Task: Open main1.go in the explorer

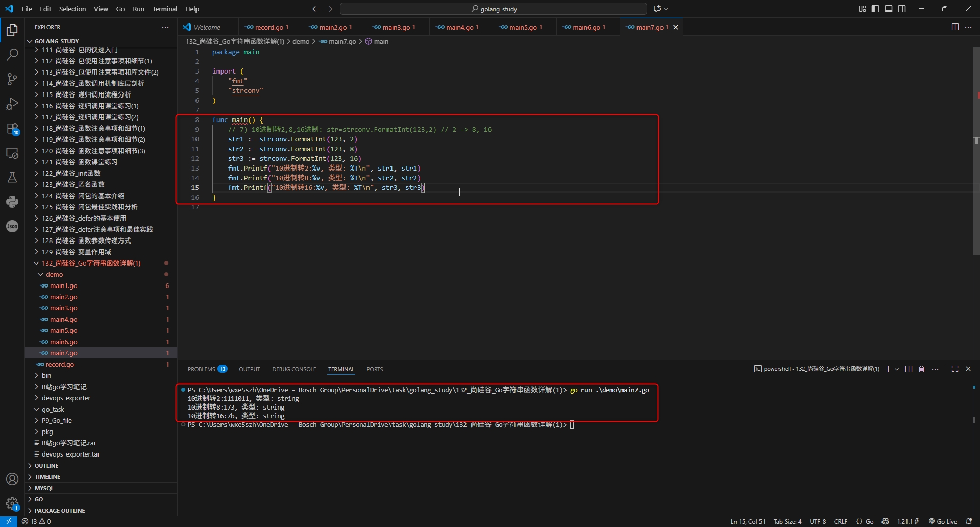Action: [x=101, y=285]
